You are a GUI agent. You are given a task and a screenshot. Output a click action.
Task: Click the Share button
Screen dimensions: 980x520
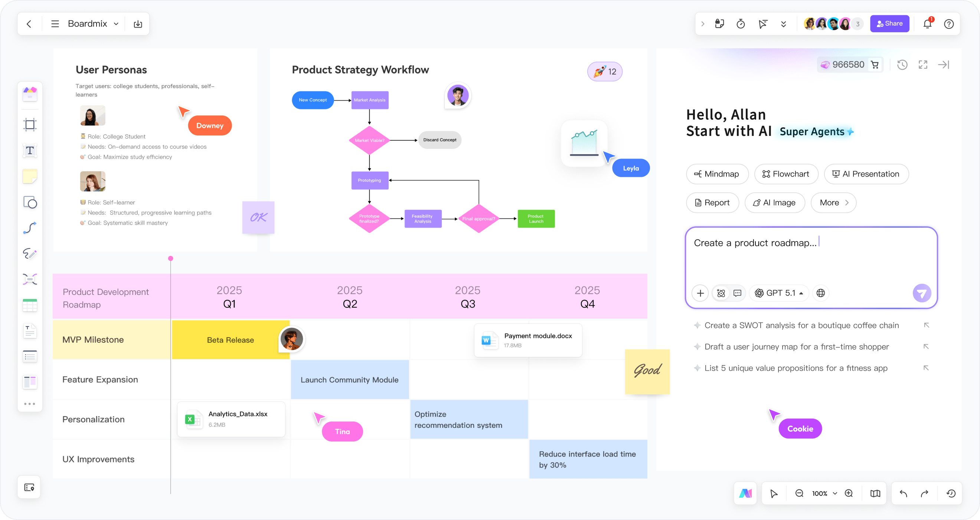tap(889, 24)
